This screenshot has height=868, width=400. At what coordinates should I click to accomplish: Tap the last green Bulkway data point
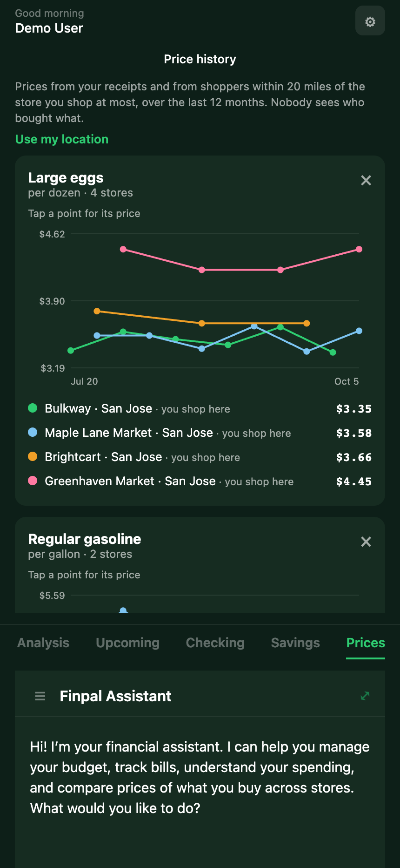click(x=333, y=353)
